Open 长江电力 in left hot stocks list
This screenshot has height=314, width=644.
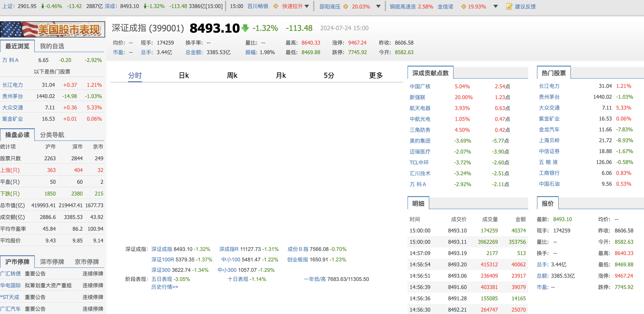coord(13,85)
